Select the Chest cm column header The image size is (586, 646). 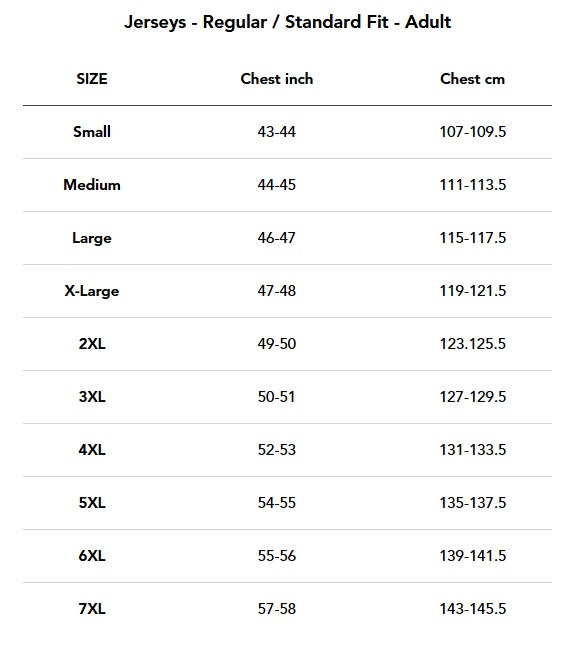coord(472,79)
